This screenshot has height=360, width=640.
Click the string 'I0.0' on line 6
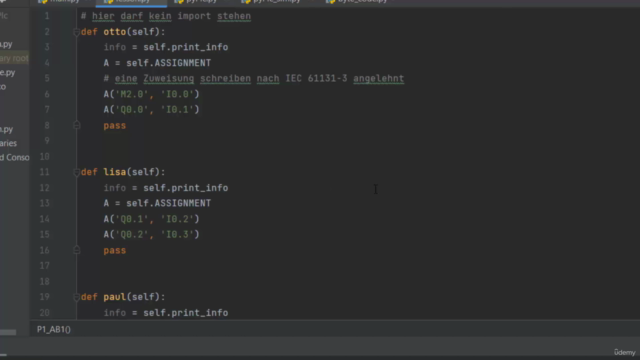pos(178,94)
